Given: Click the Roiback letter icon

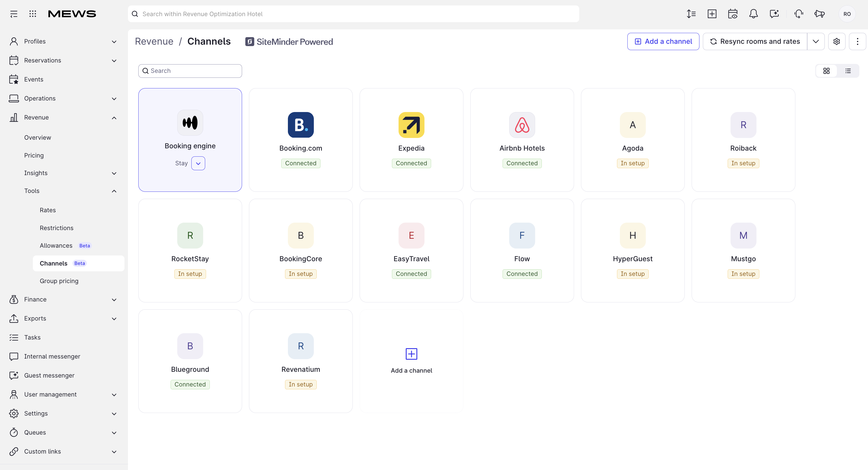Looking at the screenshot, I should point(743,125).
